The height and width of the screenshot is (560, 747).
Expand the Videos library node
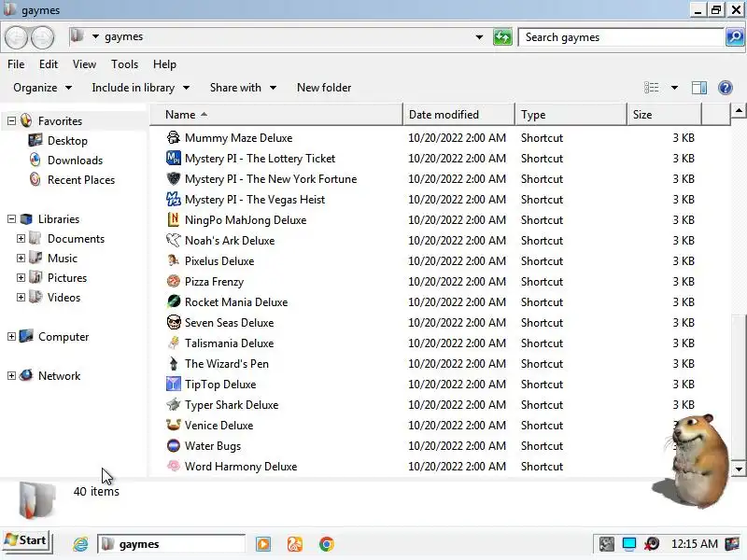(21, 297)
